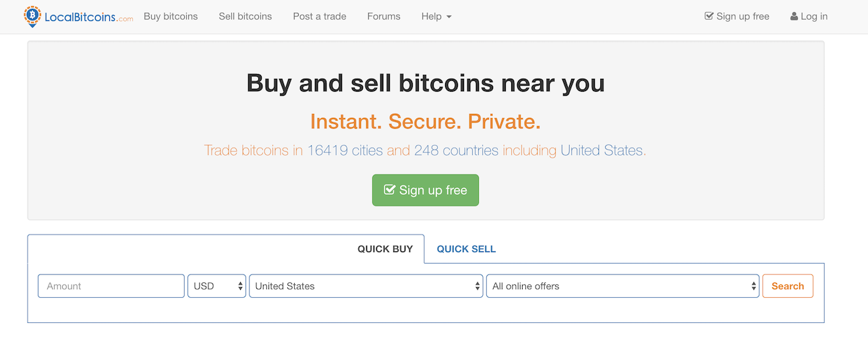This screenshot has width=868, height=337.
Task: Open the 248 countries link
Action: 456,150
